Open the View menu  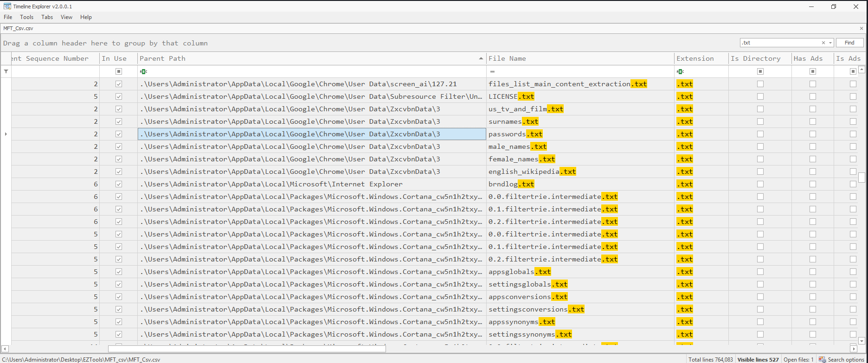click(66, 17)
